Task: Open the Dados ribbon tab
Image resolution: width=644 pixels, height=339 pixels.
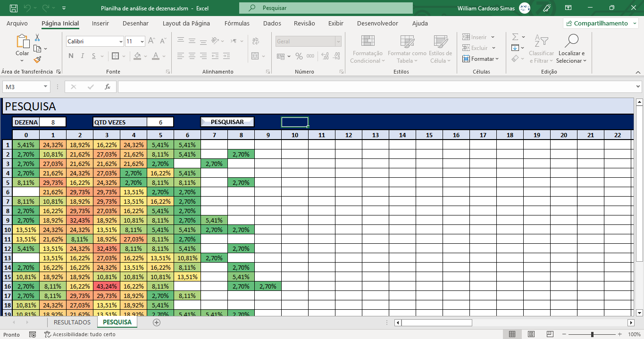Action: tap(272, 23)
